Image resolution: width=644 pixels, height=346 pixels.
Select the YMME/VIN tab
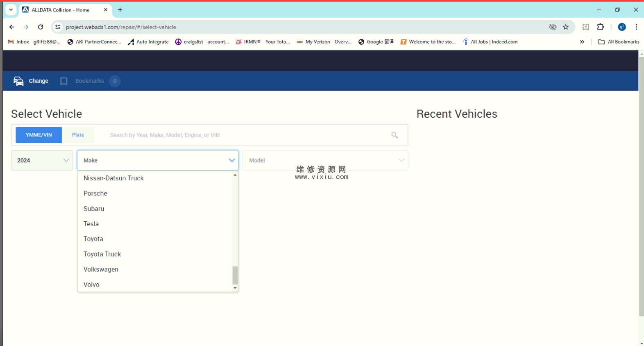click(39, 135)
